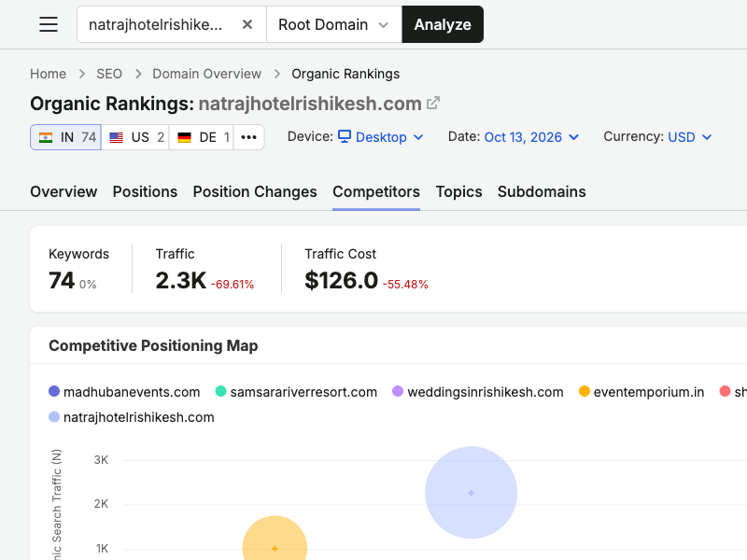Select the DE flag database tab
747x560 pixels.
(x=201, y=137)
